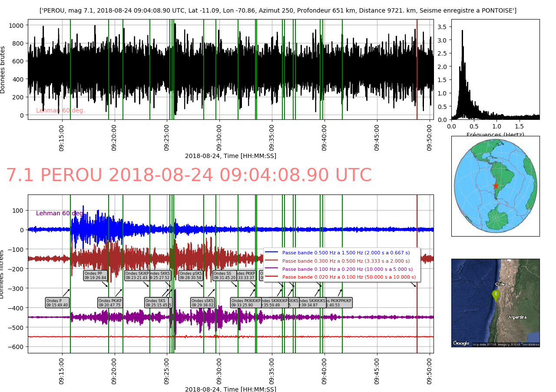Click the 'Ondes SS' annotation label
556x392 pixels.
tap(224, 276)
